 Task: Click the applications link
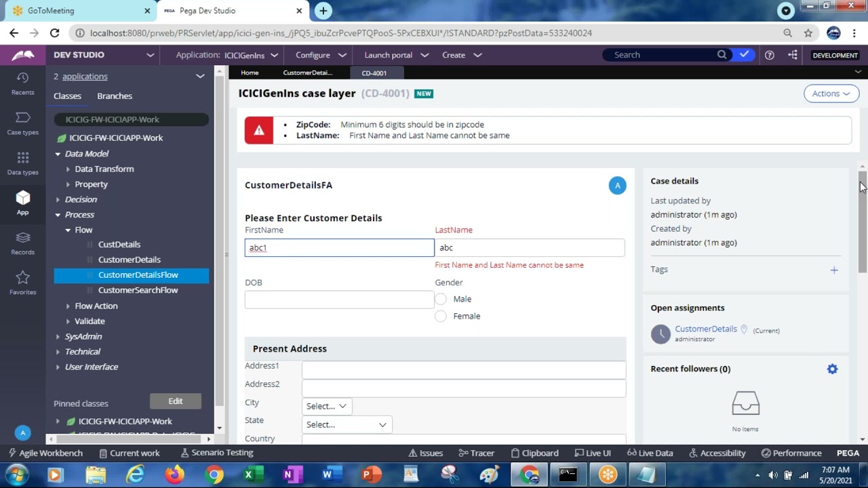point(85,77)
